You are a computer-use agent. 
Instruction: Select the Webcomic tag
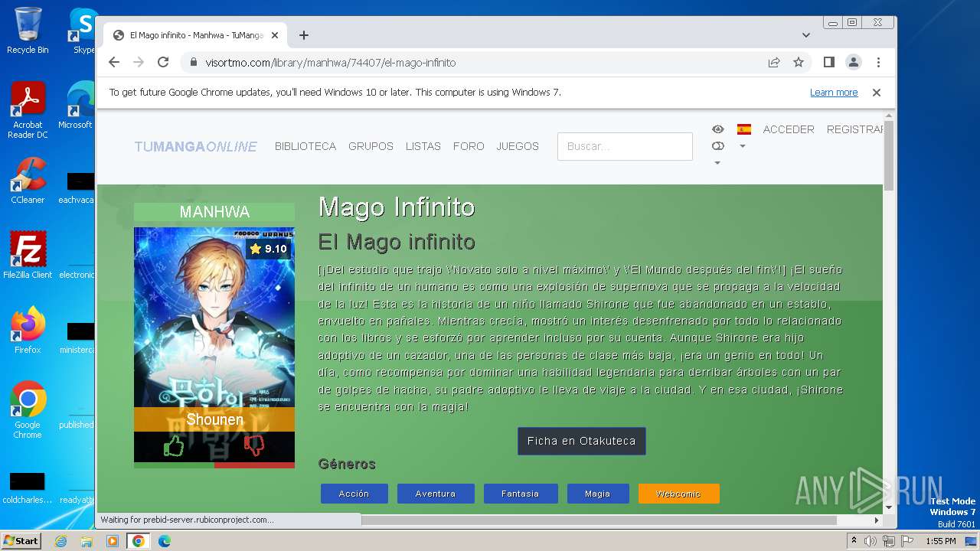[x=678, y=494]
